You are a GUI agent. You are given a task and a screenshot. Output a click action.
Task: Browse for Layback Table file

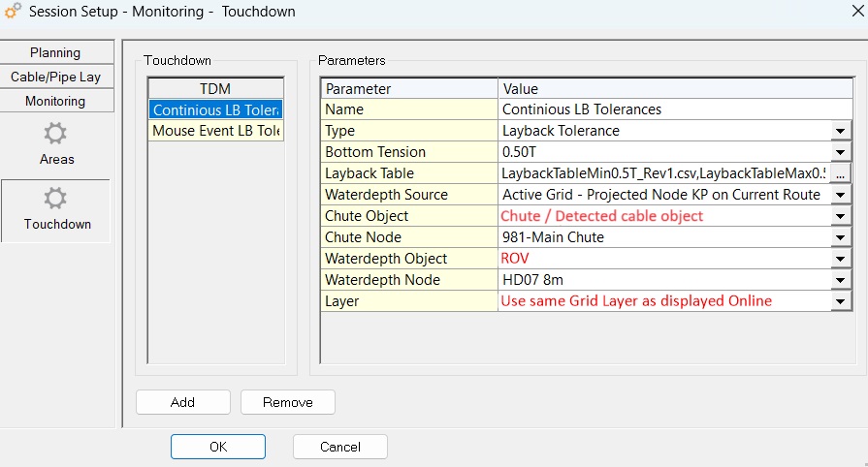841,173
